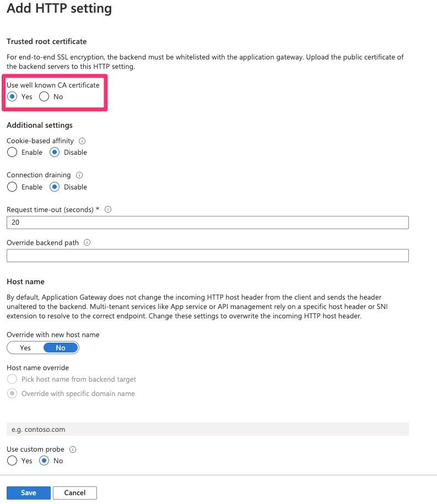Click info icon beside Request time-out

[x=108, y=209]
